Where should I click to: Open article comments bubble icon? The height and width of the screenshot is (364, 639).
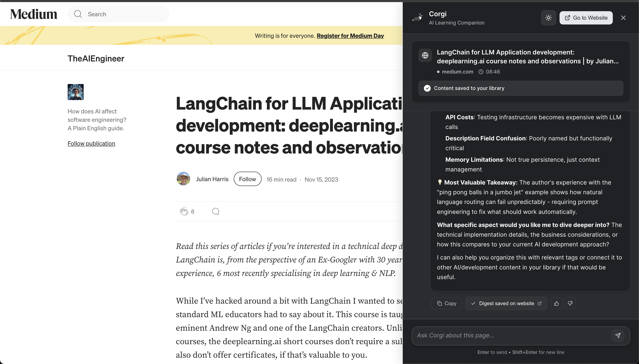point(215,212)
